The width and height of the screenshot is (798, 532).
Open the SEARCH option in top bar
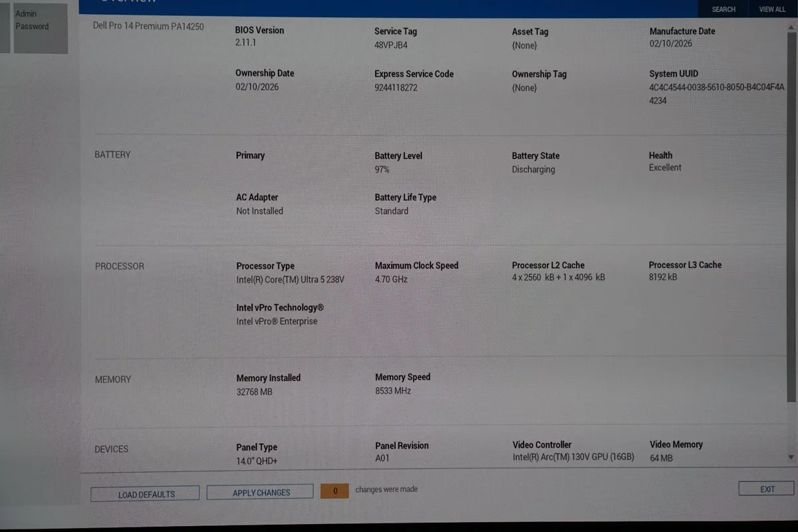[x=724, y=9]
